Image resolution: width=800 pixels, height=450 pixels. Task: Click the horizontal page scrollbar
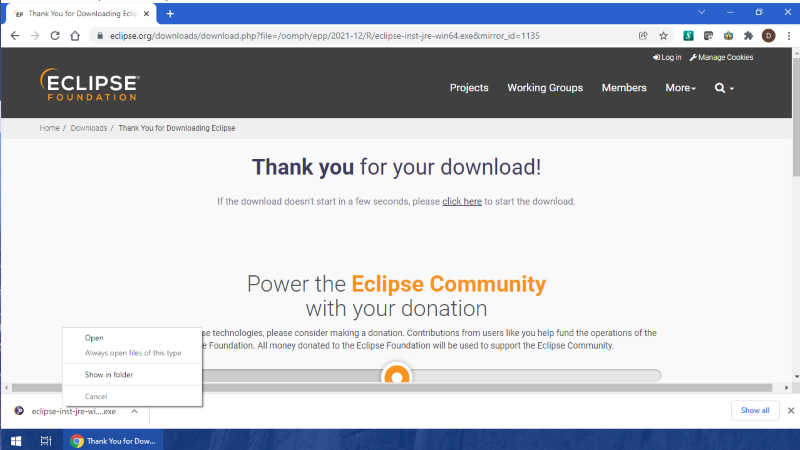click(392, 388)
